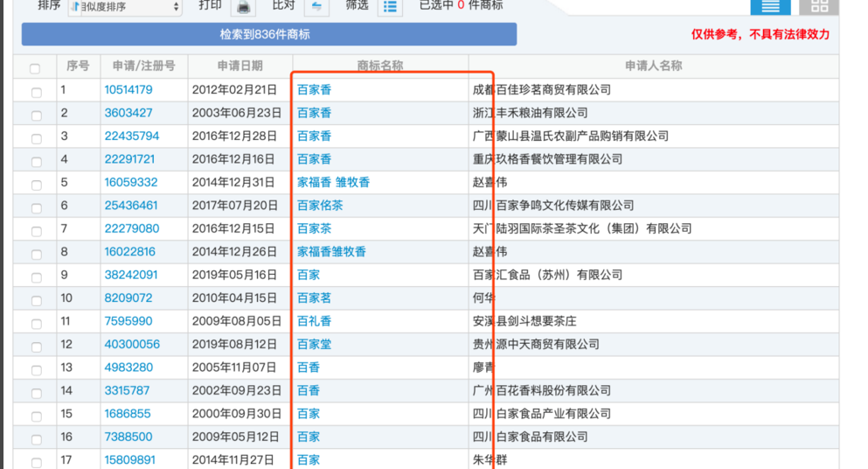Check the checkbox for row 5
The height and width of the screenshot is (469, 868).
coord(36,185)
